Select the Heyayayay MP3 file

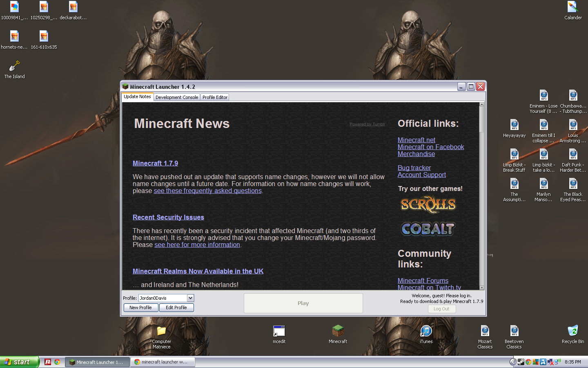(514, 128)
